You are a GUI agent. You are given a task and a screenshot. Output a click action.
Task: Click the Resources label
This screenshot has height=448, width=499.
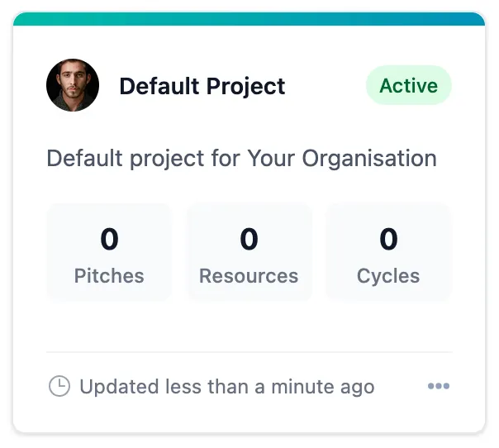coord(249,276)
